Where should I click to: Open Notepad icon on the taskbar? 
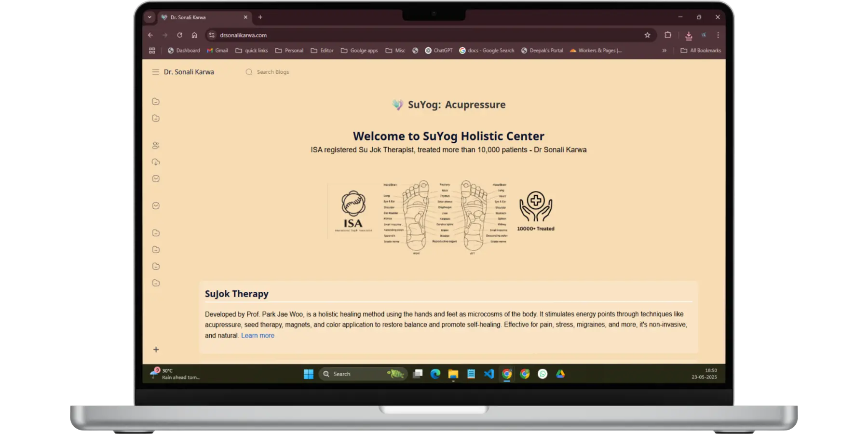(x=471, y=374)
